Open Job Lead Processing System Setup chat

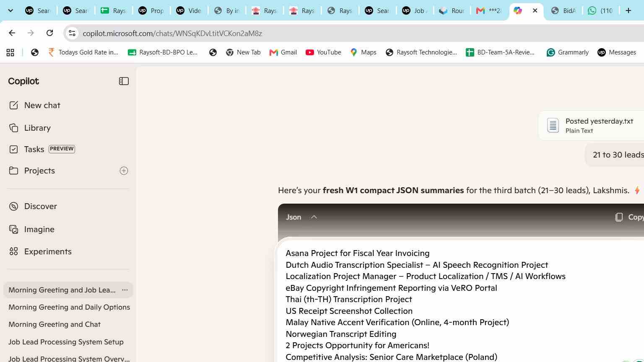[66, 342]
